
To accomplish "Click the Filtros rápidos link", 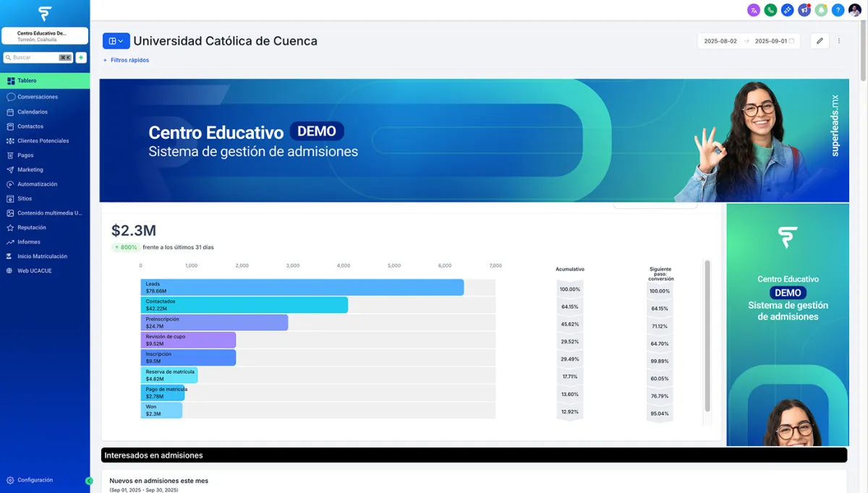I will click(127, 59).
